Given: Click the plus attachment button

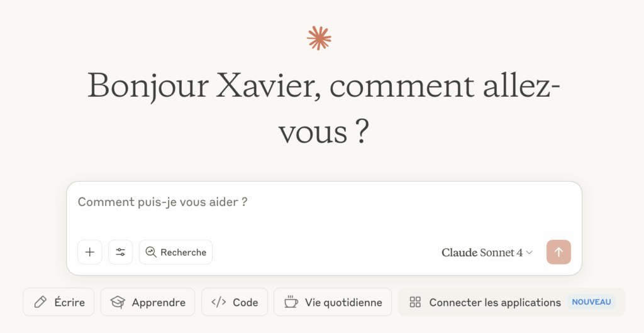Looking at the screenshot, I should pos(89,252).
